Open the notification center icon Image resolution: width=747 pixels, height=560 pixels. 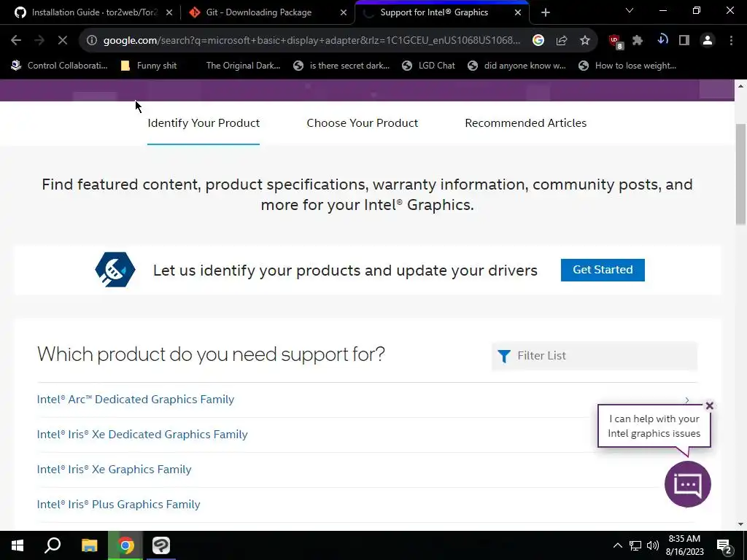pos(724,546)
